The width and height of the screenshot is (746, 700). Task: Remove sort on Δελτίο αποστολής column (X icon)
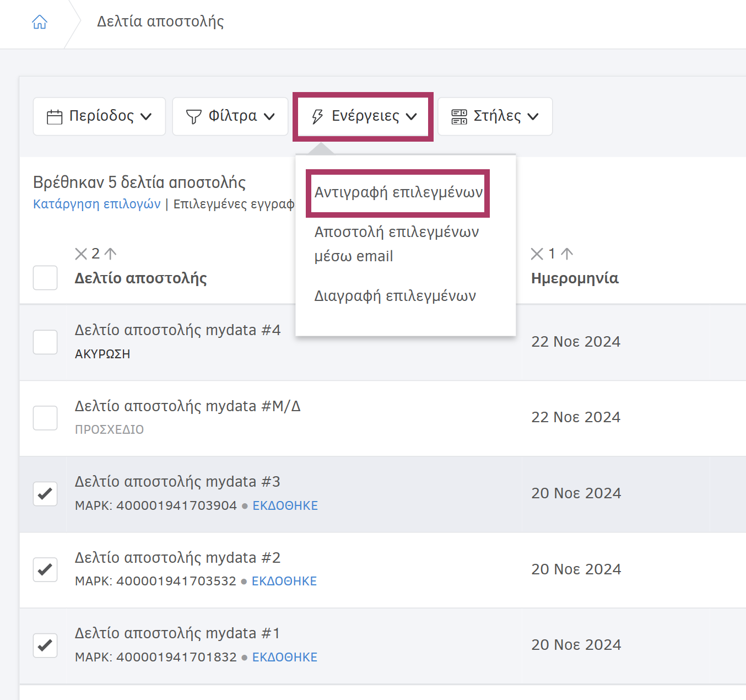81,254
